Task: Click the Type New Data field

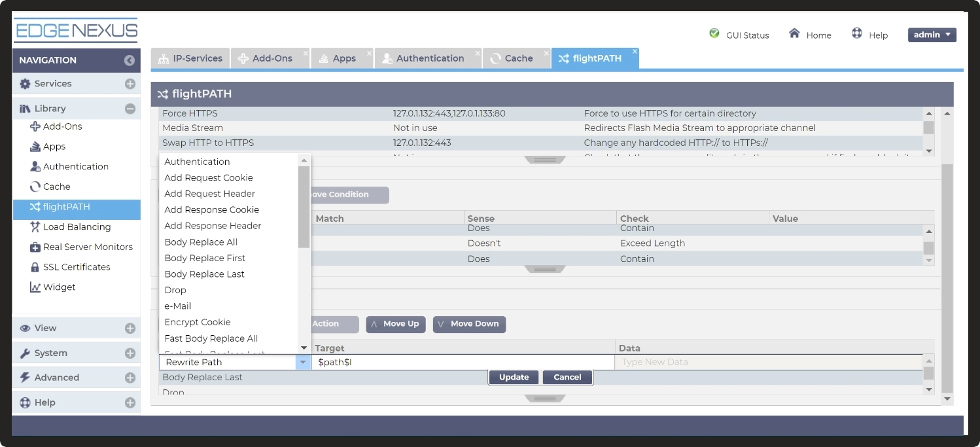Action: [x=769, y=362]
